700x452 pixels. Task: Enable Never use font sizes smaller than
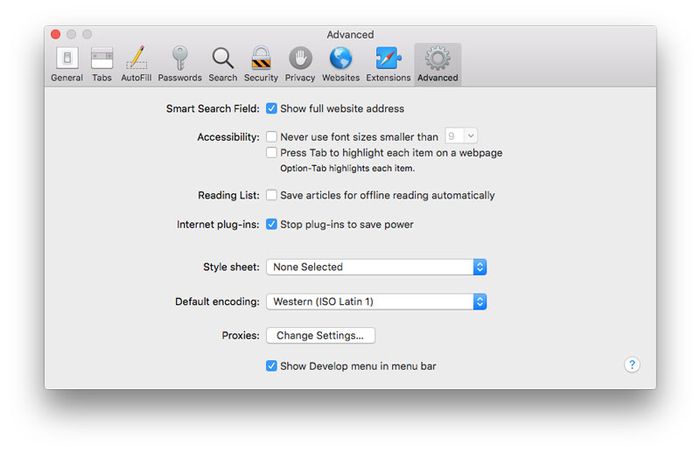pos(271,136)
